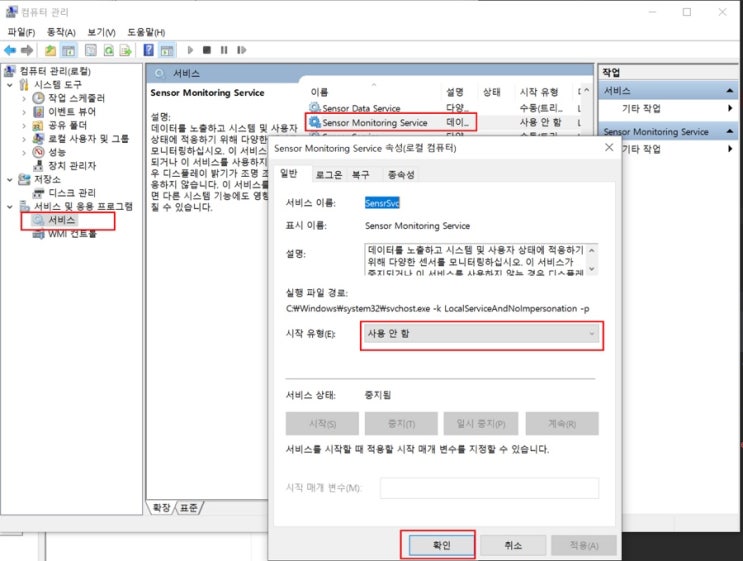Viewport: 743px width, 561px height.
Task: Pause the service with toolbar pause icon
Action: 224,50
